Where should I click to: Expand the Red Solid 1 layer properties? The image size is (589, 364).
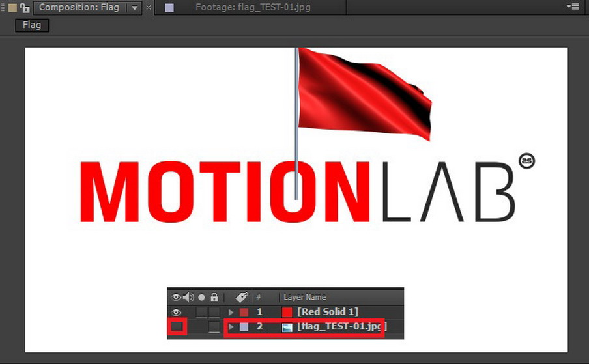[x=231, y=312]
